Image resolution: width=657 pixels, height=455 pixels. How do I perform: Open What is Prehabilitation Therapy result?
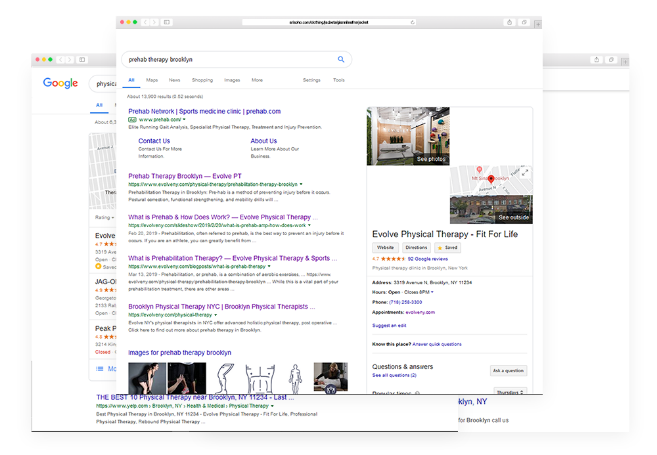pos(233,258)
